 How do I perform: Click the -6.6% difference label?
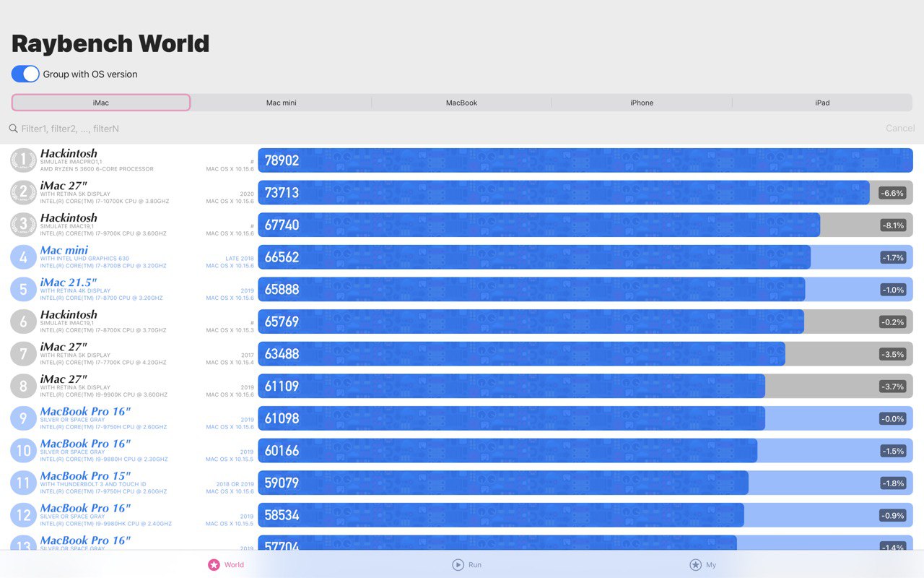[893, 193]
